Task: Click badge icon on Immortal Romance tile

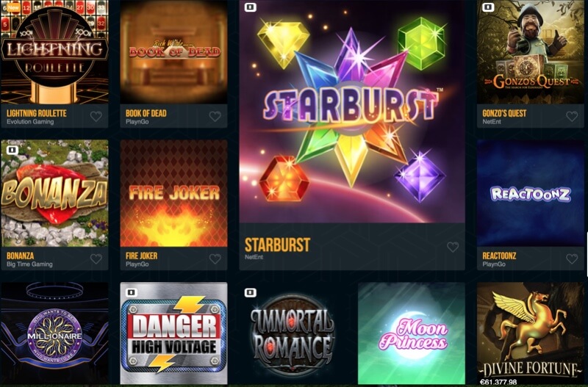Action: click(250, 292)
